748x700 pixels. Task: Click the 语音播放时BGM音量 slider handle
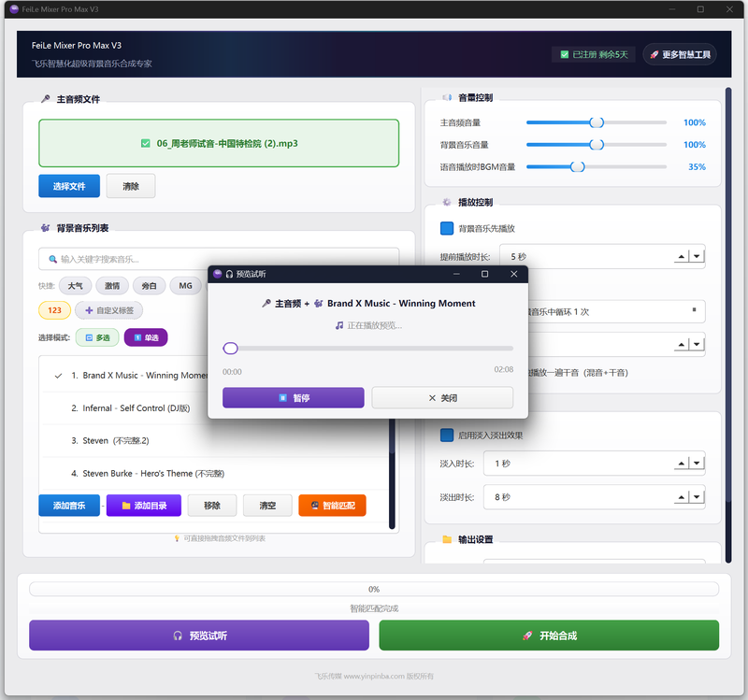pos(577,167)
